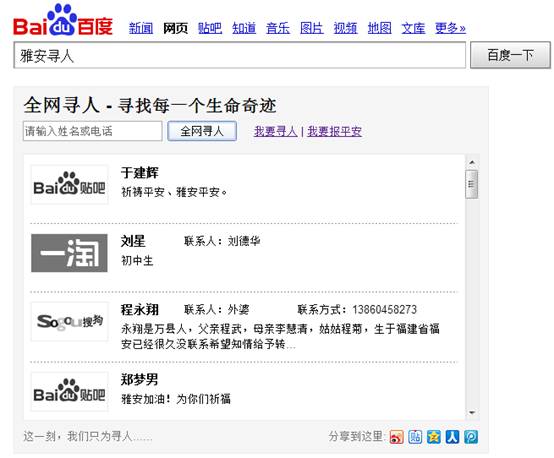
Task: Click contact text 联系人：刘德华
Action: [222, 241]
